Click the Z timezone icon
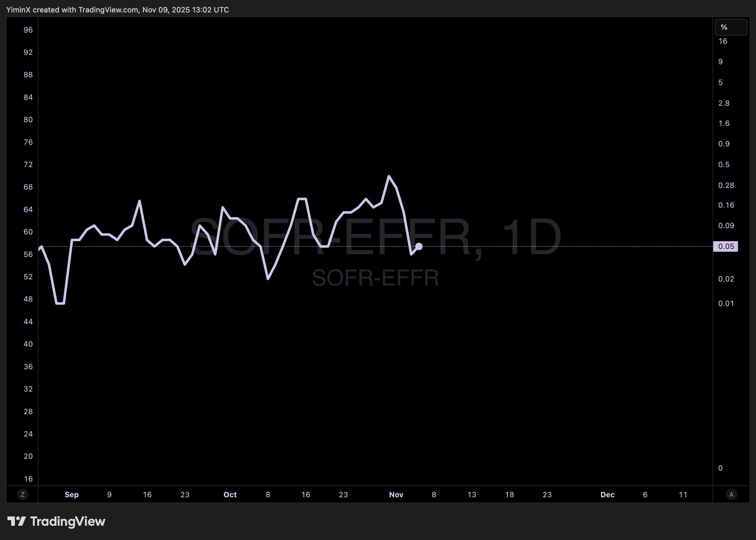 [23, 494]
